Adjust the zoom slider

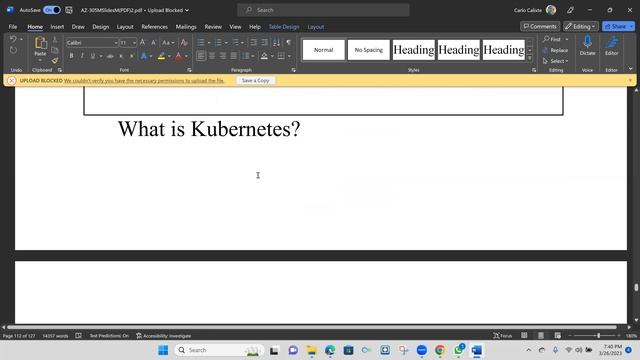[598, 336]
